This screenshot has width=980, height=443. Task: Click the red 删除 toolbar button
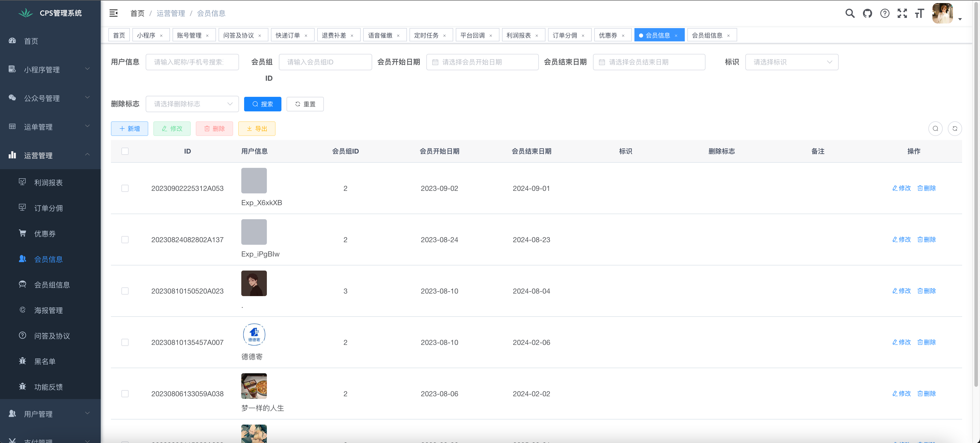click(214, 129)
